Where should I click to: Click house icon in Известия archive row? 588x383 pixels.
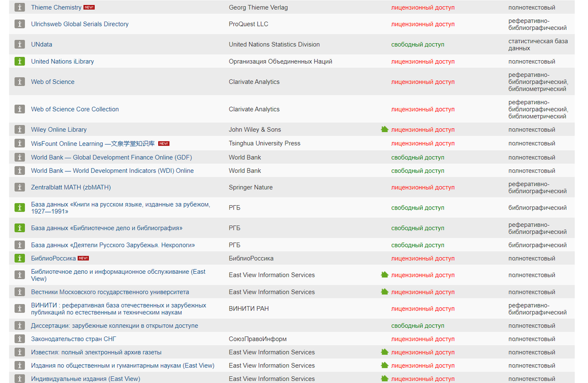tap(385, 352)
